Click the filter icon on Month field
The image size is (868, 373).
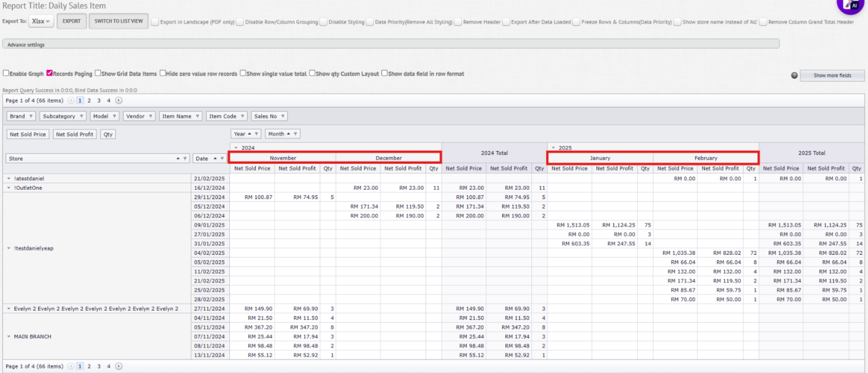(296, 134)
